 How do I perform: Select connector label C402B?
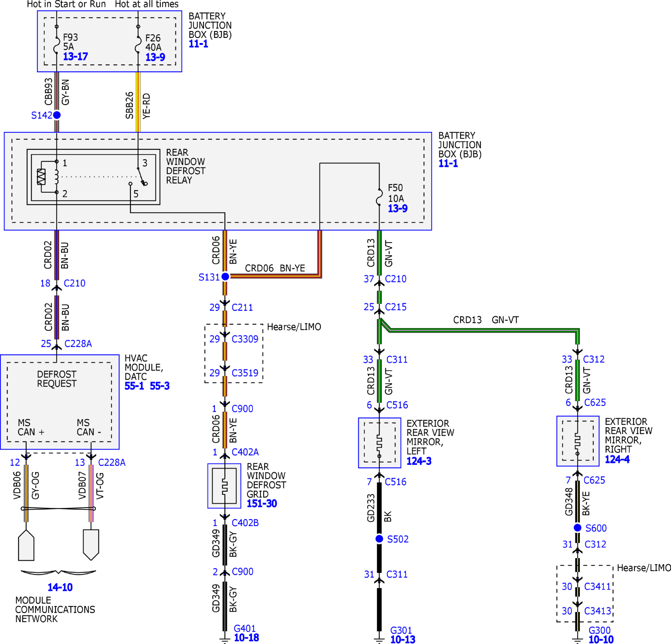pyautogui.click(x=245, y=523)
